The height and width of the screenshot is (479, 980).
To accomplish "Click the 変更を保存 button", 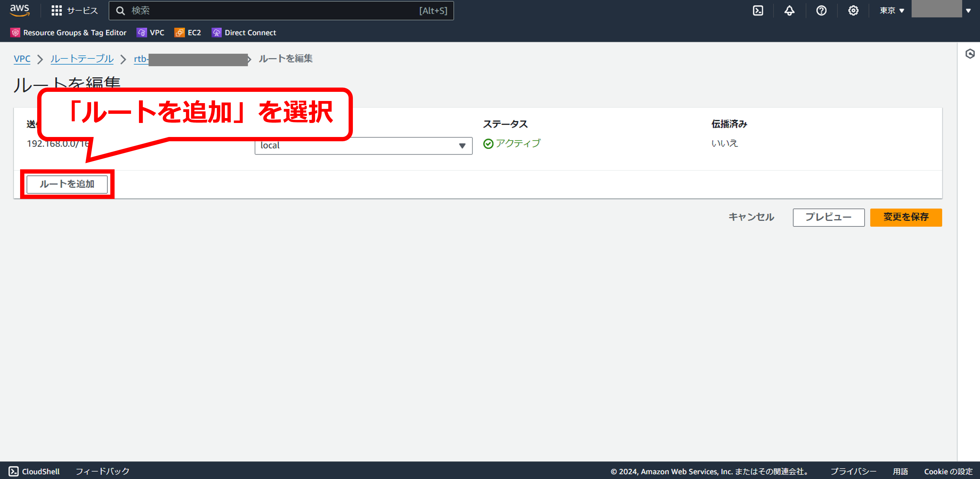I will [905, 218].
